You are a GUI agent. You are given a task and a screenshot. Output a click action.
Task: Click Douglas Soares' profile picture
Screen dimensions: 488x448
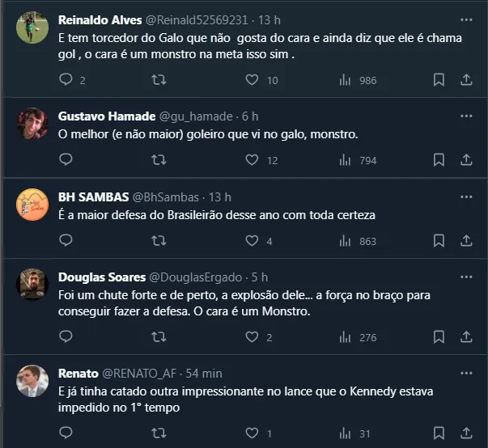(x=32, y=283)
